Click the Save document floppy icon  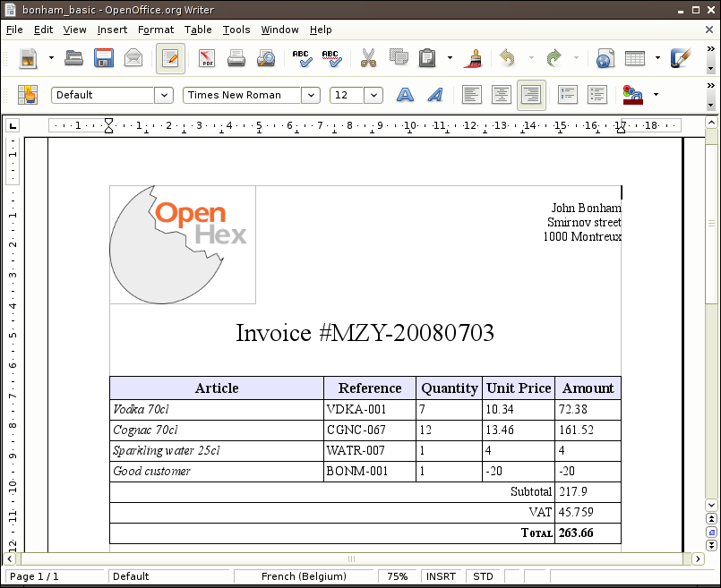[104, 59]
